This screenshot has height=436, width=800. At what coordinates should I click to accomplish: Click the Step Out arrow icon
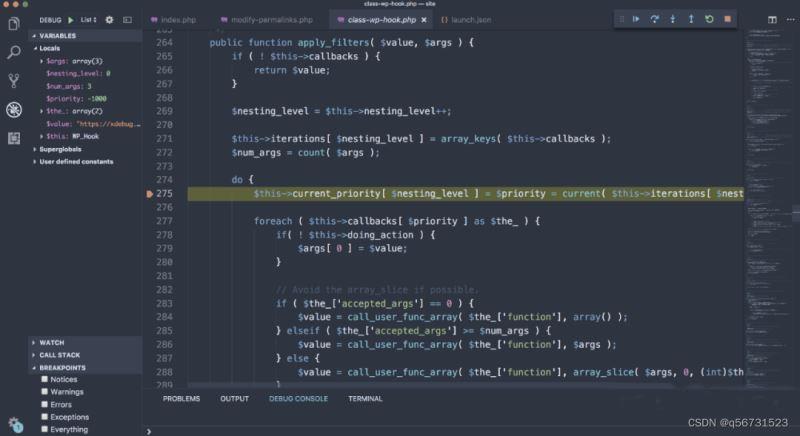(x=690, y=19)
